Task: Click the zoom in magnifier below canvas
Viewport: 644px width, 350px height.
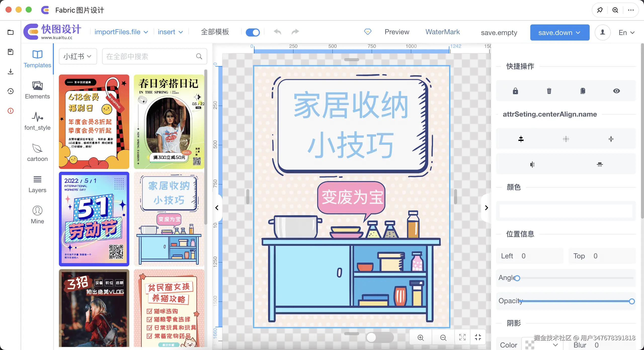Action: [x=421, y=337]
